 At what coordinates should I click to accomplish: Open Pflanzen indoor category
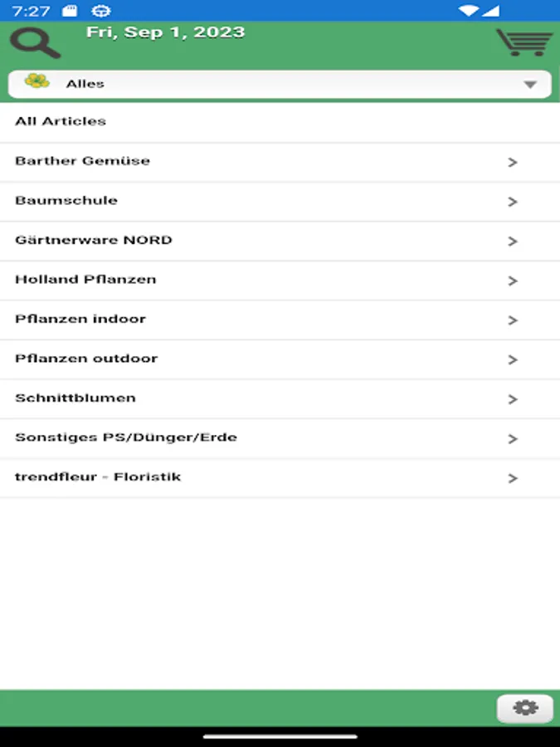click(x=80, y=319)
